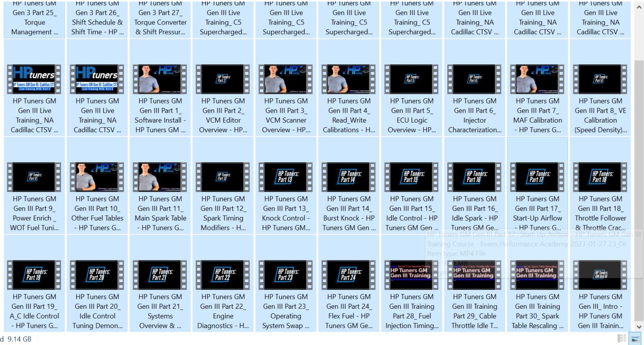Select the Part 2 VCM Editor Overview thumbnail
The width and height of the screenshot is (644, 345).
(x=223, y=79)
